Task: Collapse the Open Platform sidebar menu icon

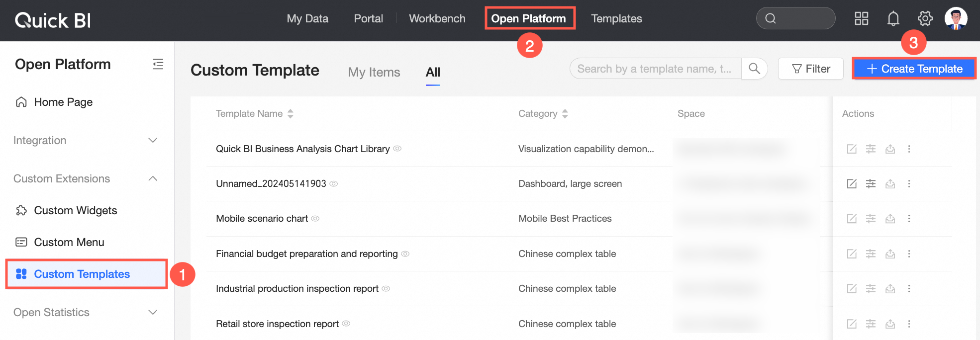Action: tap(158, 64)
